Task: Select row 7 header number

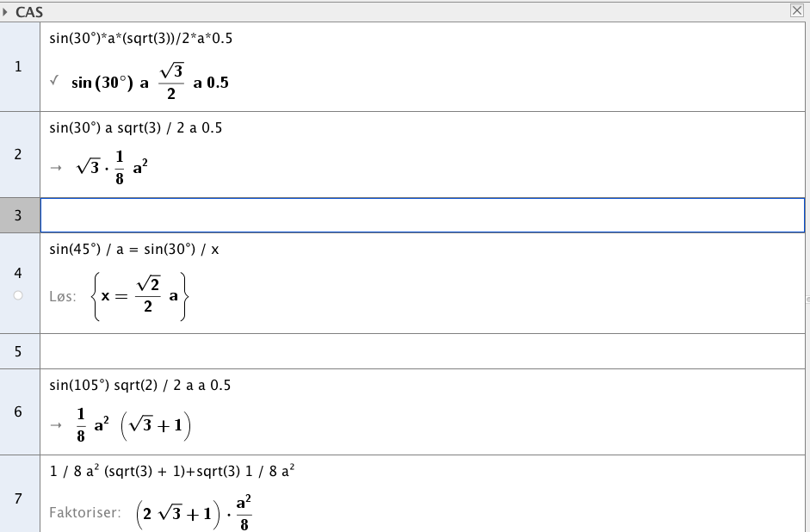Action: click(18, 498)
